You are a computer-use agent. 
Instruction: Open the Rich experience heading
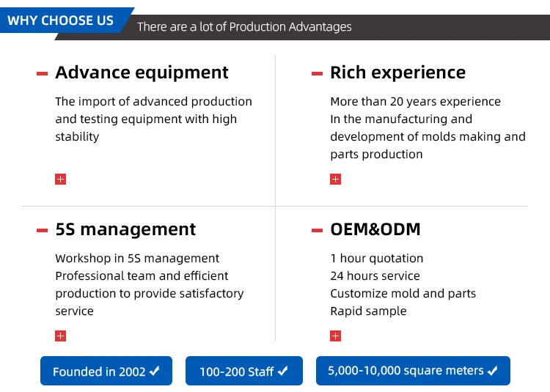[397, 73]
